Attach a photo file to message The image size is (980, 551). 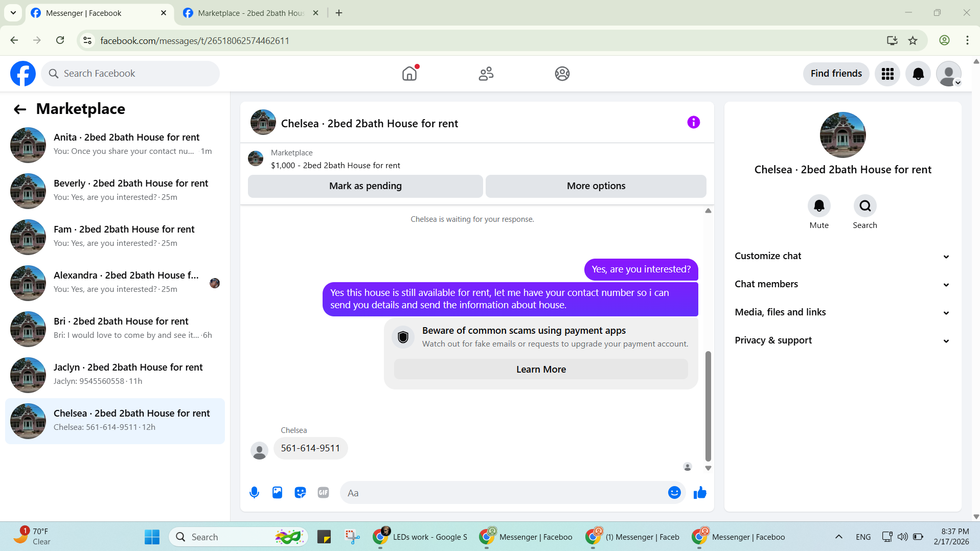[x=277, y=493]
